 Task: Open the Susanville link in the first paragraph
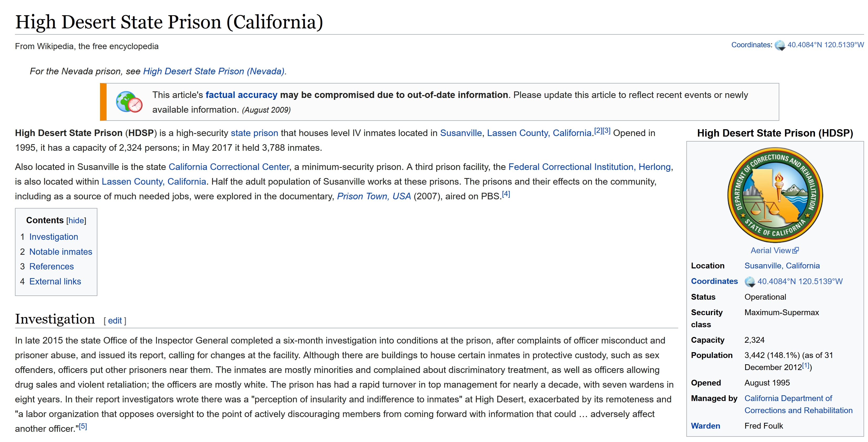[x=461, y=133]
